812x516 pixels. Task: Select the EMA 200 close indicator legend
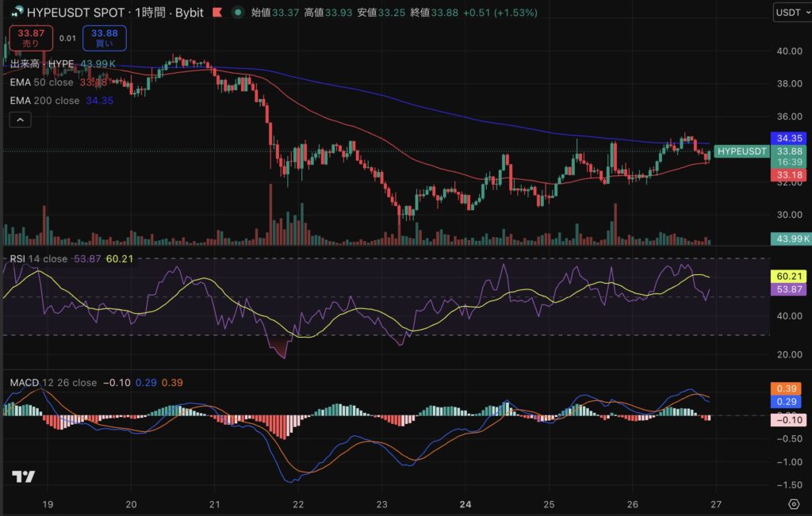click(x=44, y=101)
